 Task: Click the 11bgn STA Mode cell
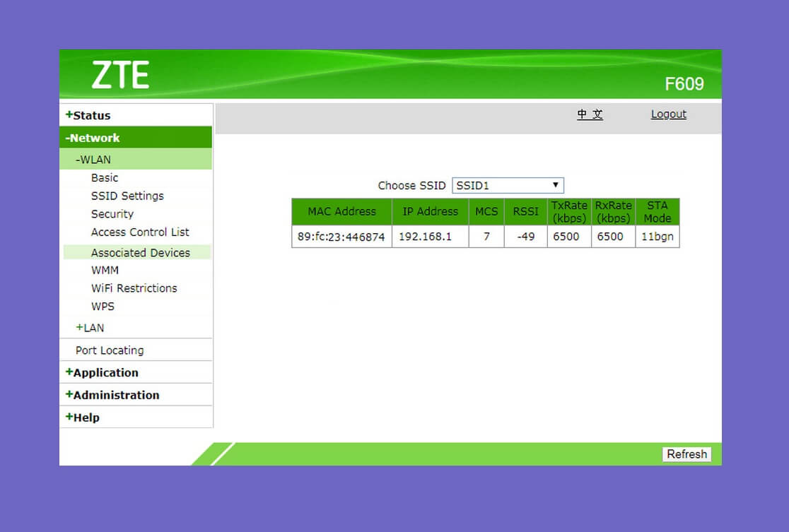(x=657, y=237)
